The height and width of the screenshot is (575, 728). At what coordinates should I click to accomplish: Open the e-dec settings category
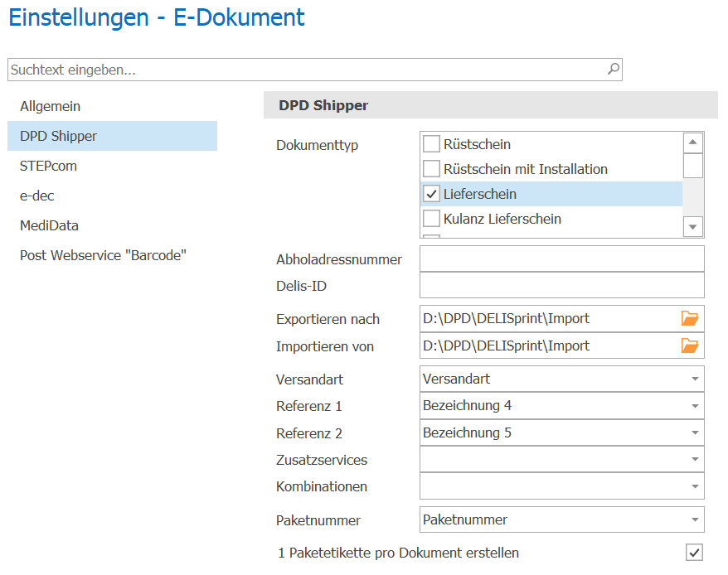tap(113, 196)
